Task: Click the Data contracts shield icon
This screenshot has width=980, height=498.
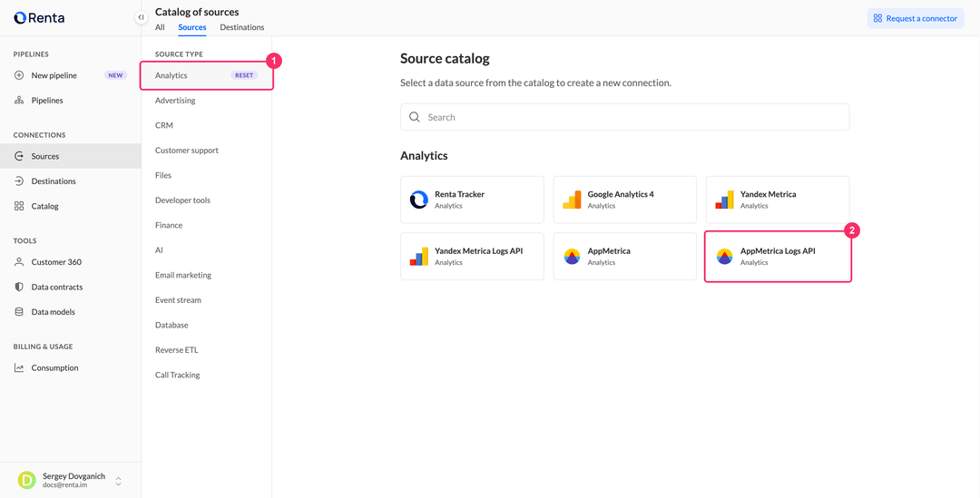Action: pos(19,288)
